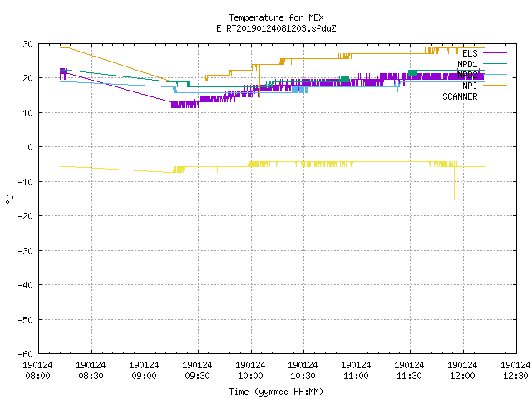Click the y-axis label 20

pos(27,78)
